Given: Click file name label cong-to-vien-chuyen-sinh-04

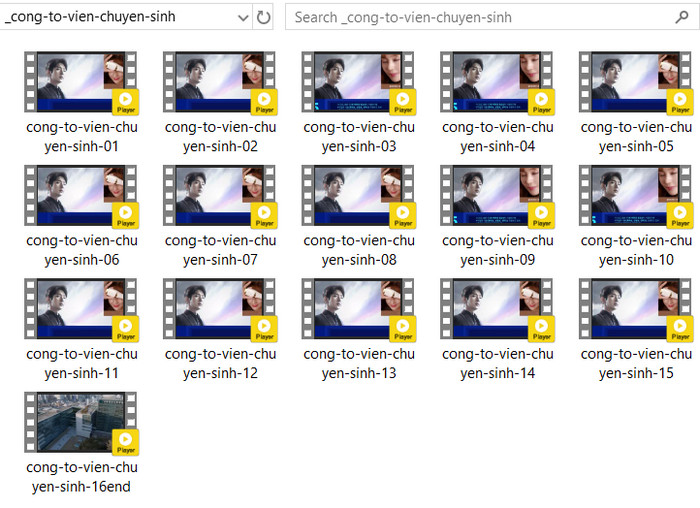Looking at the screenshot, I should [x=498, y=137].
